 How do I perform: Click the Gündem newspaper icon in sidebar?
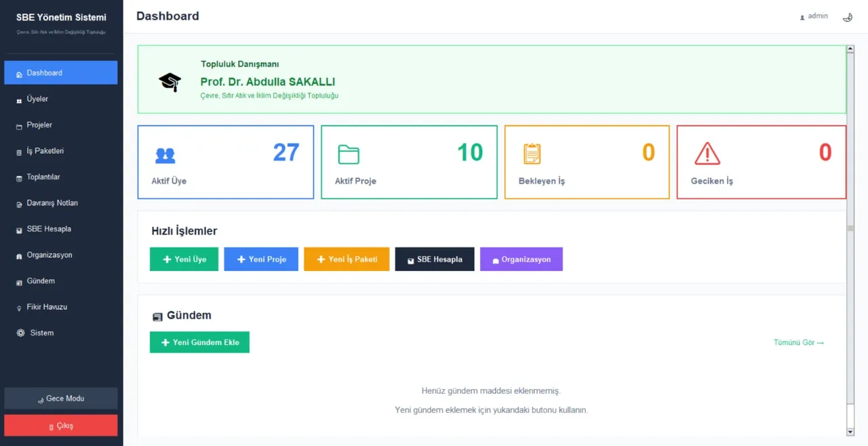coord(20,281)
